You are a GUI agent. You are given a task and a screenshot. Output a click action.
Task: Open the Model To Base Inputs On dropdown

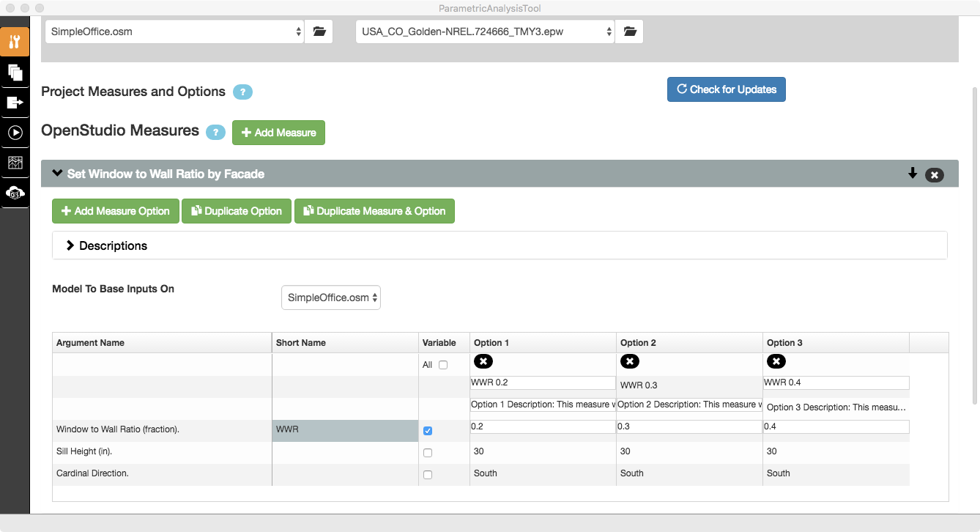pos(330,297)
